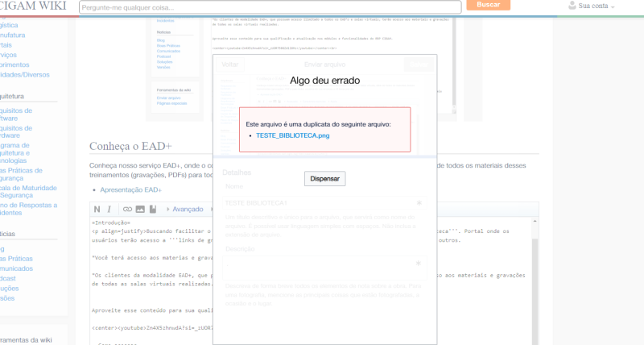Screen dimensions: 644x345
Task: Click the duplicate file error message text
Action: 318,124
